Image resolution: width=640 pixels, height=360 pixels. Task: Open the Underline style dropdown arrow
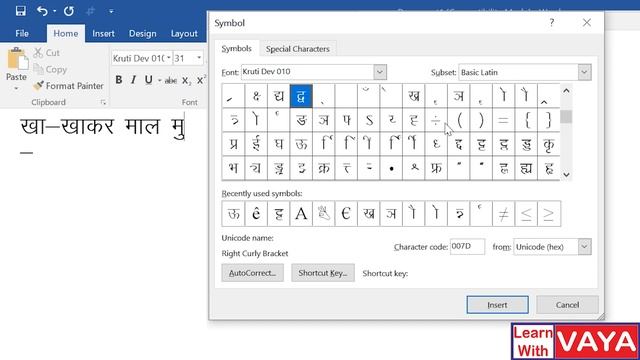[x=159, y=80]
